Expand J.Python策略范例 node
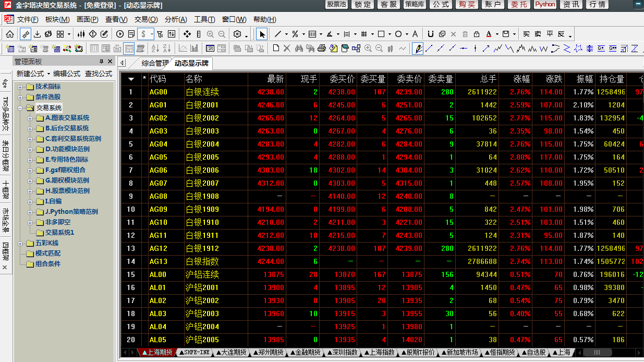This screenshot has width=644, height=362. (x=30, y=212)
